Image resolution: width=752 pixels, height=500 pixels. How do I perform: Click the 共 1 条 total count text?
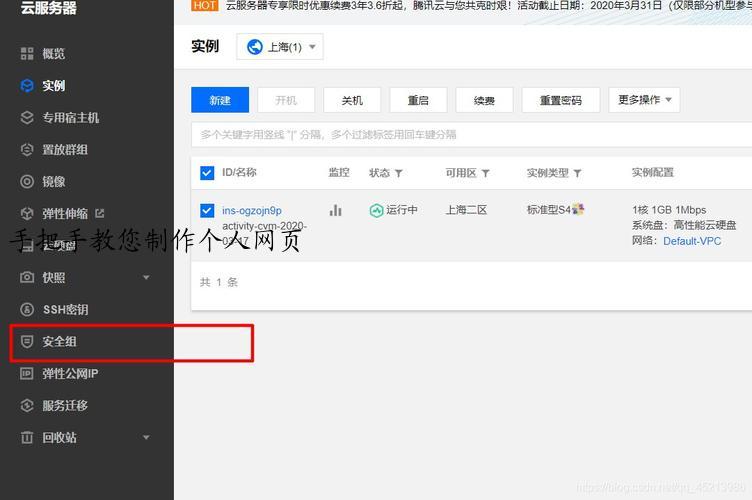point(219,282)
